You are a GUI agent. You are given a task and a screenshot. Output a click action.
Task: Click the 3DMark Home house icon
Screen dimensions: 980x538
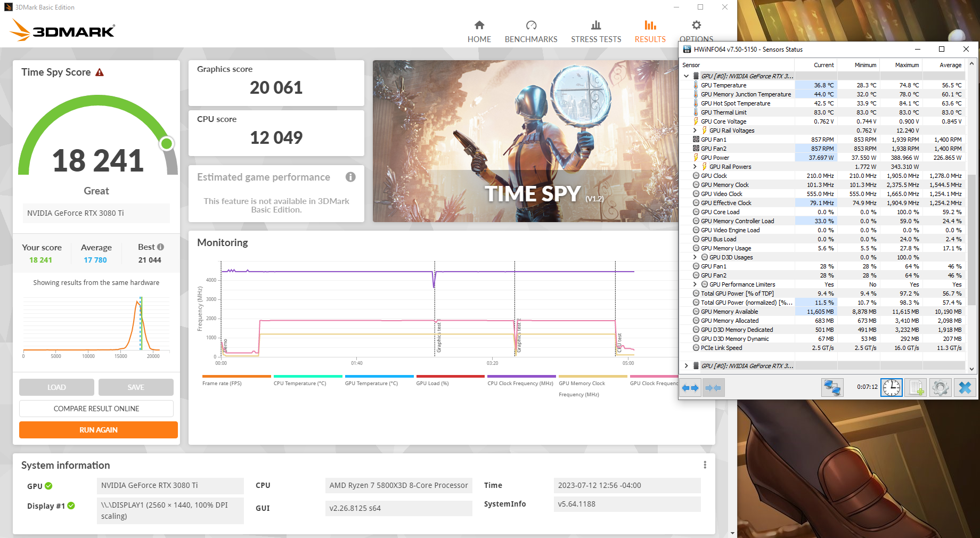tap(479, 25)
